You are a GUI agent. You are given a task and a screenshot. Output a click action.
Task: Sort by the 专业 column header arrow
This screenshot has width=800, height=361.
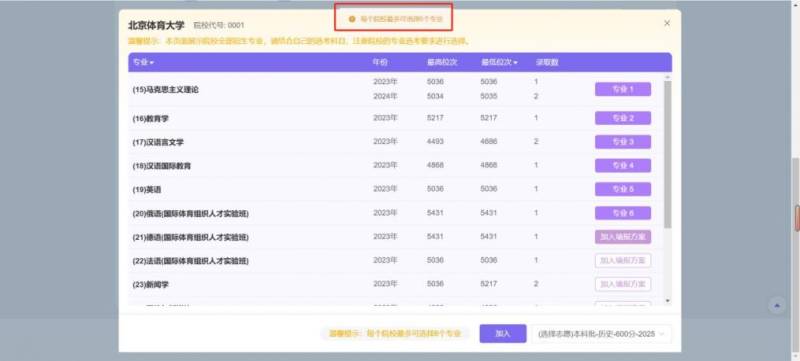(152, 63)
